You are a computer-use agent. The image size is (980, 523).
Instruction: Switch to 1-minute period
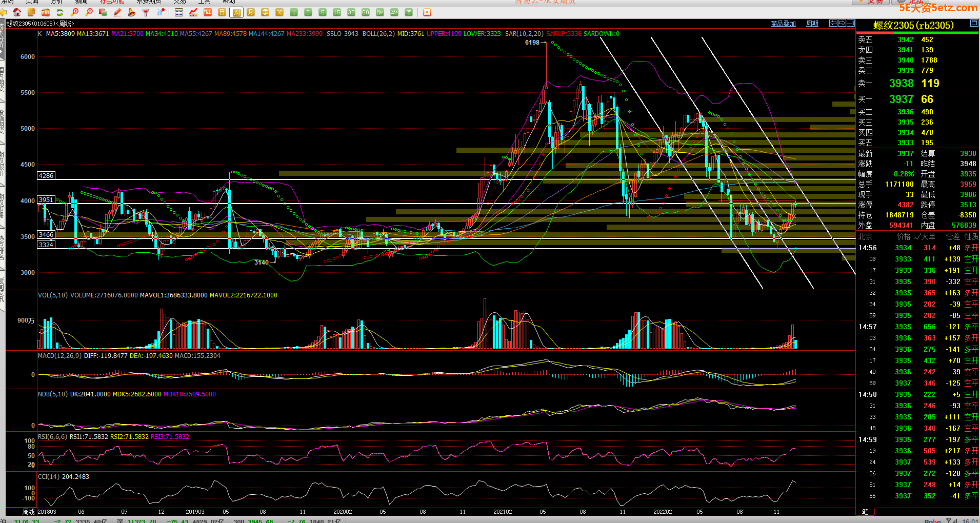click(294, 12)
